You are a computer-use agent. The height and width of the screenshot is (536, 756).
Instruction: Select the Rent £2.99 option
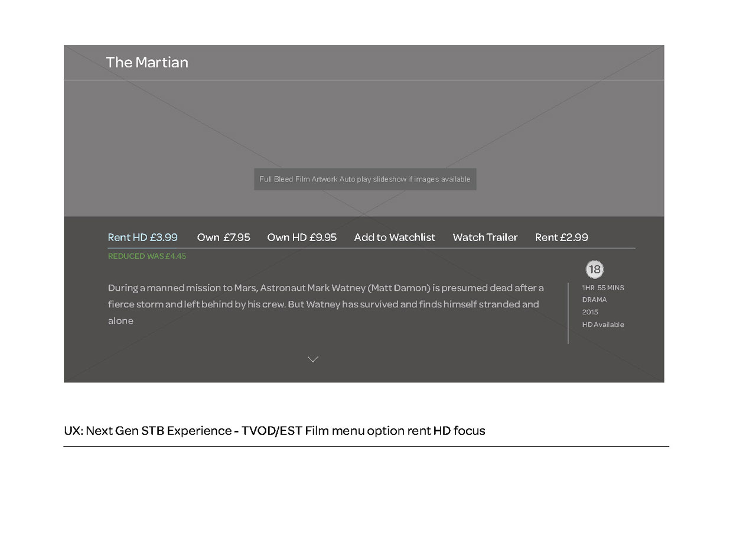coord(562,237)
